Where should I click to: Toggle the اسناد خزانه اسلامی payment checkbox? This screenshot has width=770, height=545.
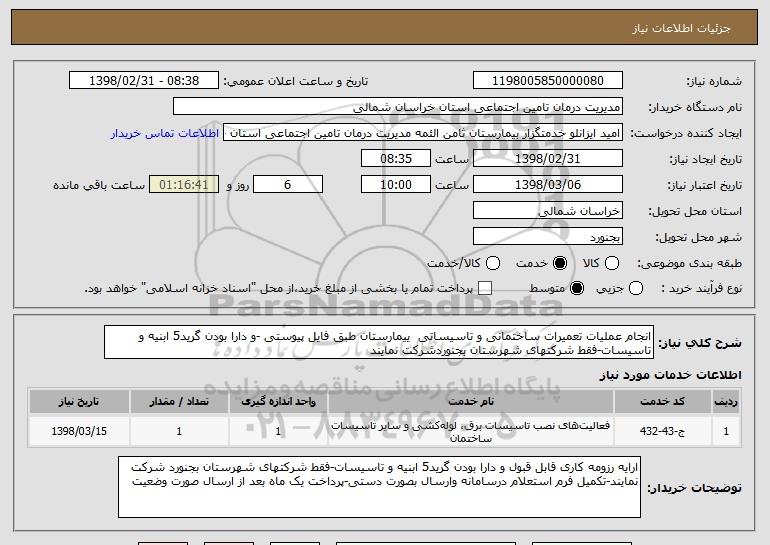[x=485, y=288]
